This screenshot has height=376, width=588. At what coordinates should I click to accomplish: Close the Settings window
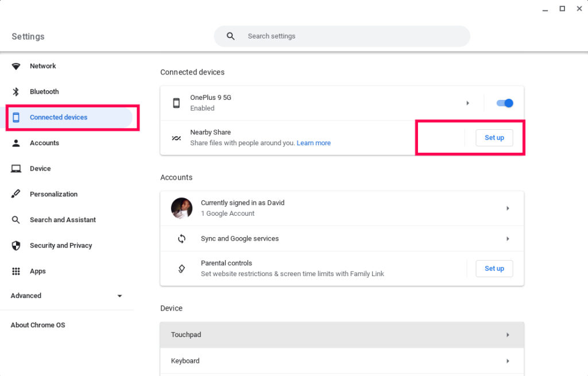tap(579, 9)
